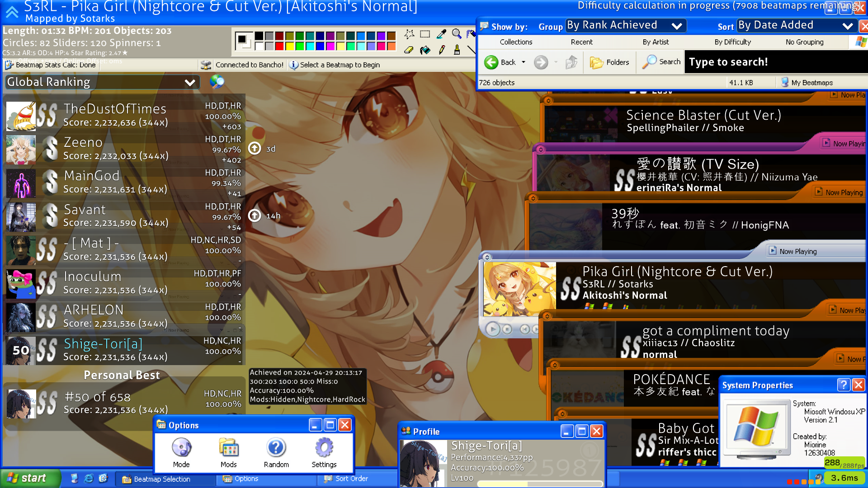Click the Search toolbar button
The width and height of the screenshot is (868, 488).
tap(661, 62)
